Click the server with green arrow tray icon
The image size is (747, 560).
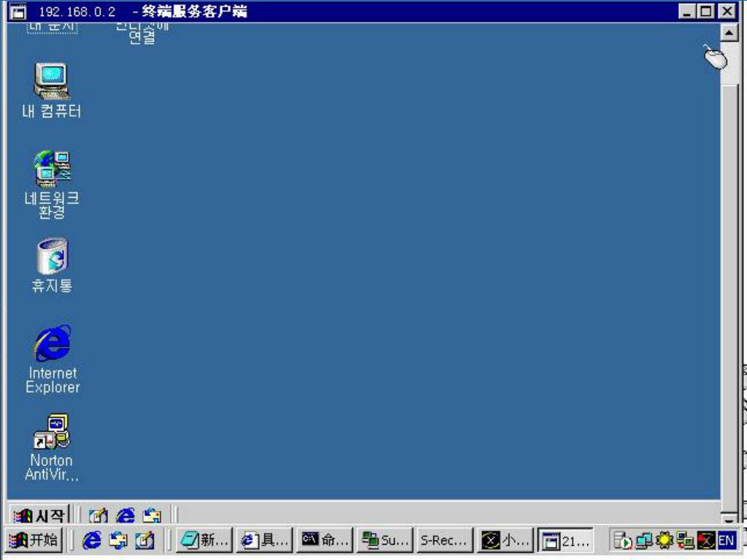tap(623, 540)
